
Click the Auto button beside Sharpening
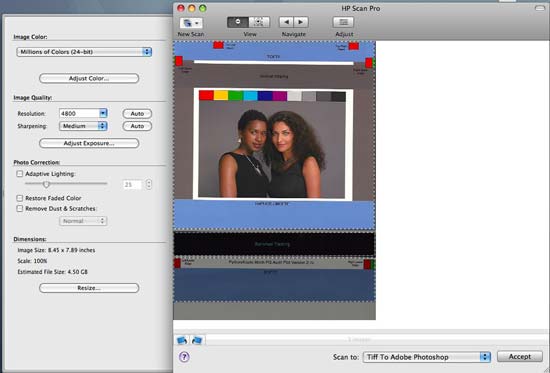[137, 126]
